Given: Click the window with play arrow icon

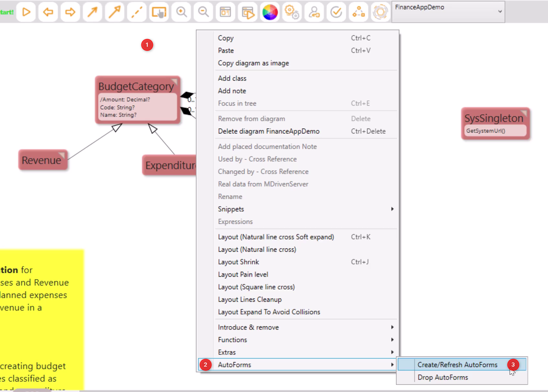Looking at the screenshot, I should (x=248, y=12).
